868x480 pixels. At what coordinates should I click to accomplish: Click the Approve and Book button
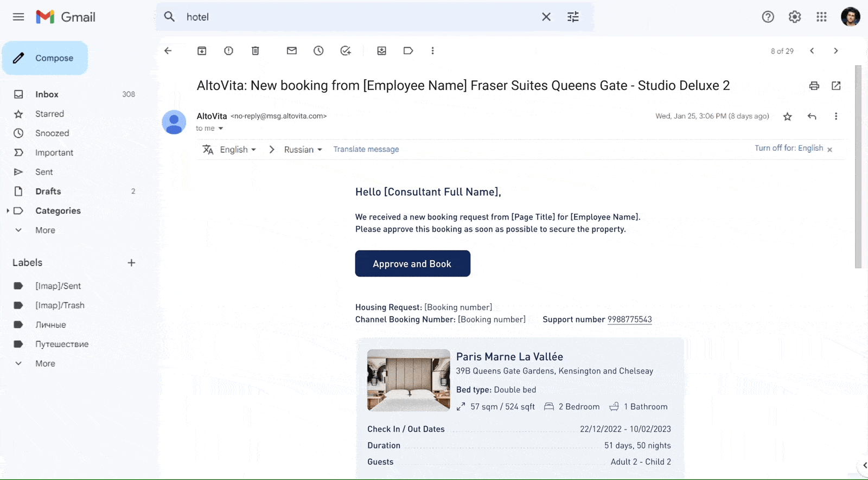(x=413, y=264)
